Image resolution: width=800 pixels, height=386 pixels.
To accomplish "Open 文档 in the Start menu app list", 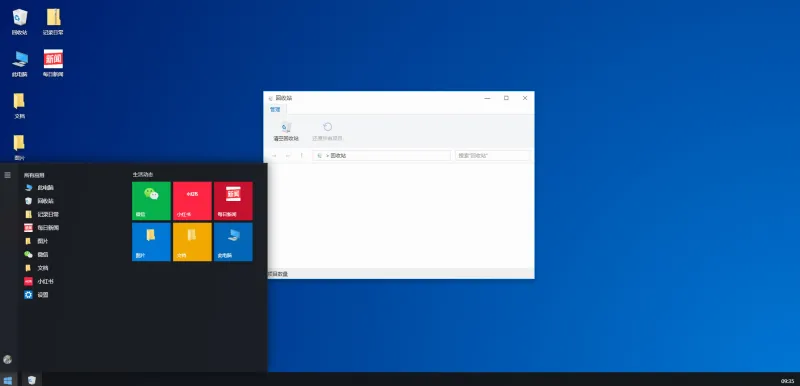I will pos(37,268).
